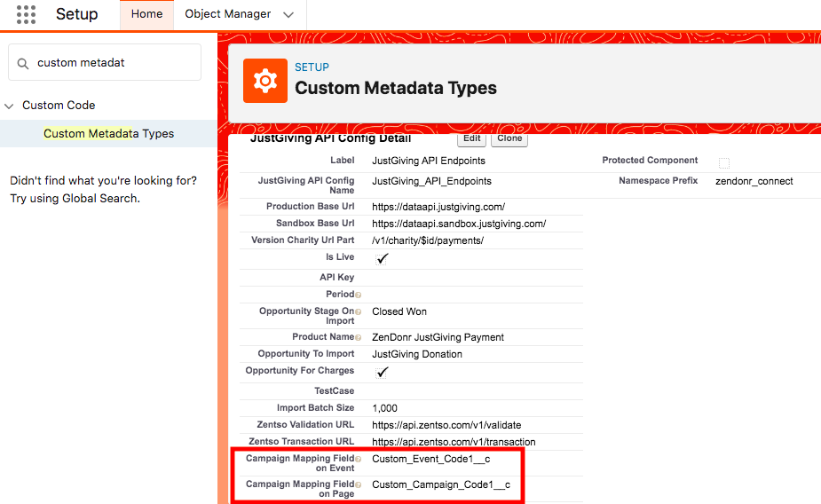Open the Object Manager dropdown chevron
The width and height of the screenshot is (821, 504).
288,15
